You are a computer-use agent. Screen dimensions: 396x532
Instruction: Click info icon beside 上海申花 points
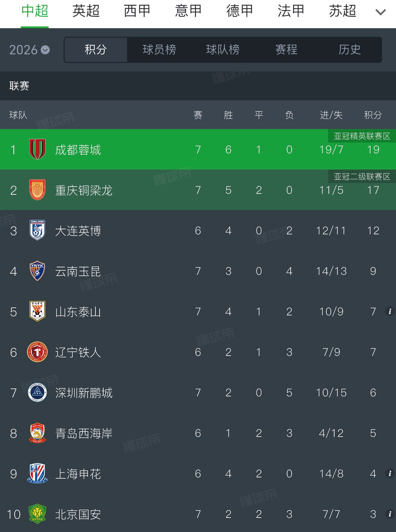coord(390,473)
